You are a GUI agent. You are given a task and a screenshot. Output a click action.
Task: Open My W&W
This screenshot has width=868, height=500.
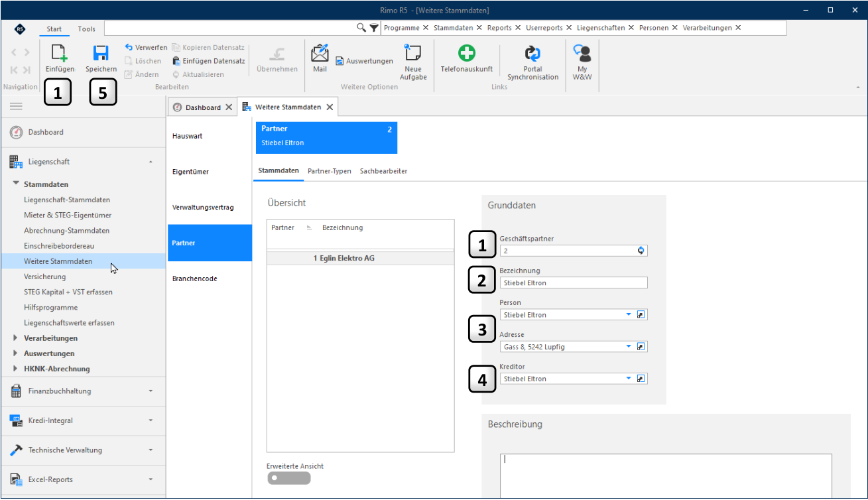[582, 62]
